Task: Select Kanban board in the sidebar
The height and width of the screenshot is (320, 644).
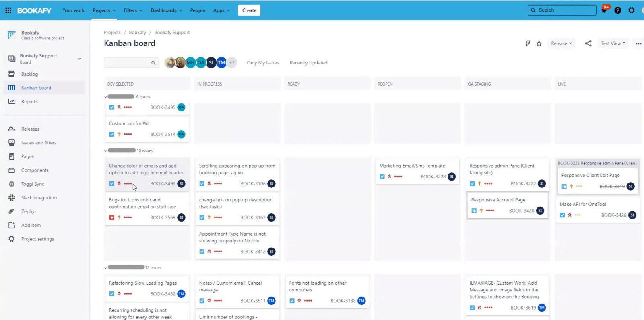Action: (44, 88)
